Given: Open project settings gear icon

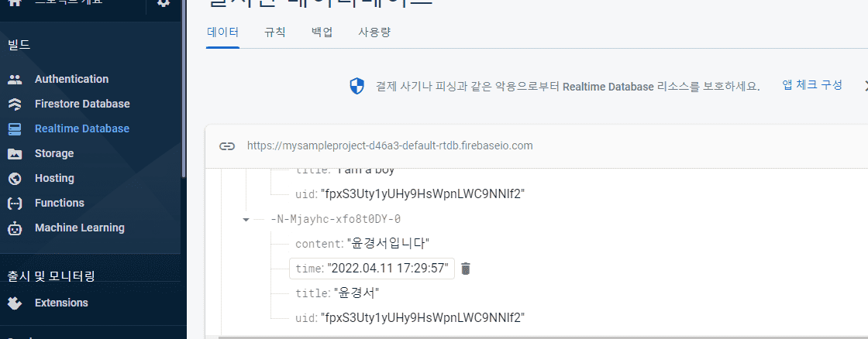Looking at the screenshot, I should click(x=164, y=3).
